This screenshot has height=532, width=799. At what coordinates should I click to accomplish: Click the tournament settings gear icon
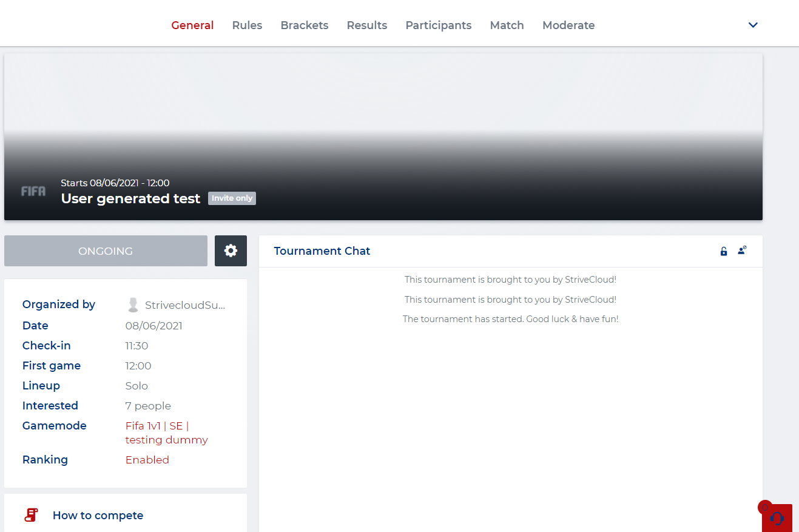(231, 251)
